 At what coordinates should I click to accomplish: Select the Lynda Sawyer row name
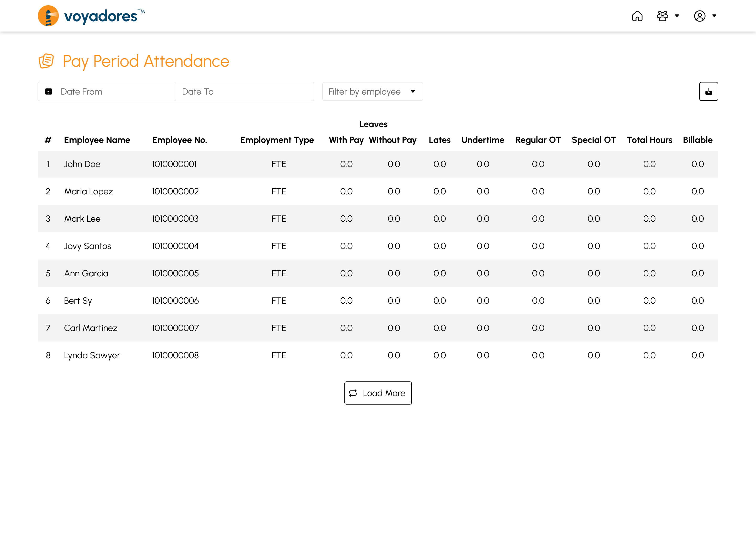tap(92, 355)
